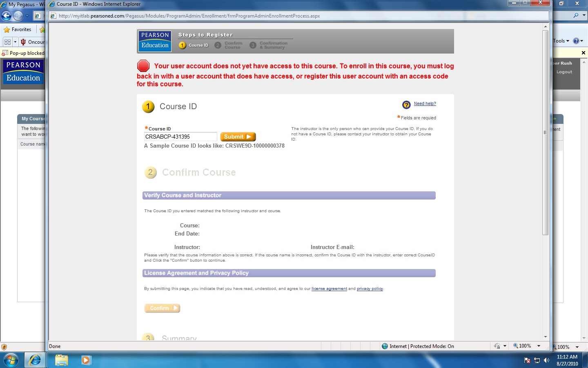Click the network icon in system tray
588x368 pixels.
click(537, 360)
